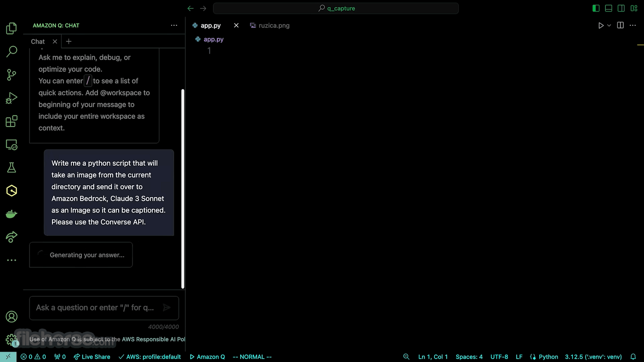644x362 pixels.
Task: Change end of line sequence LF
Action: pyautogui.click(x=519, y=357)
